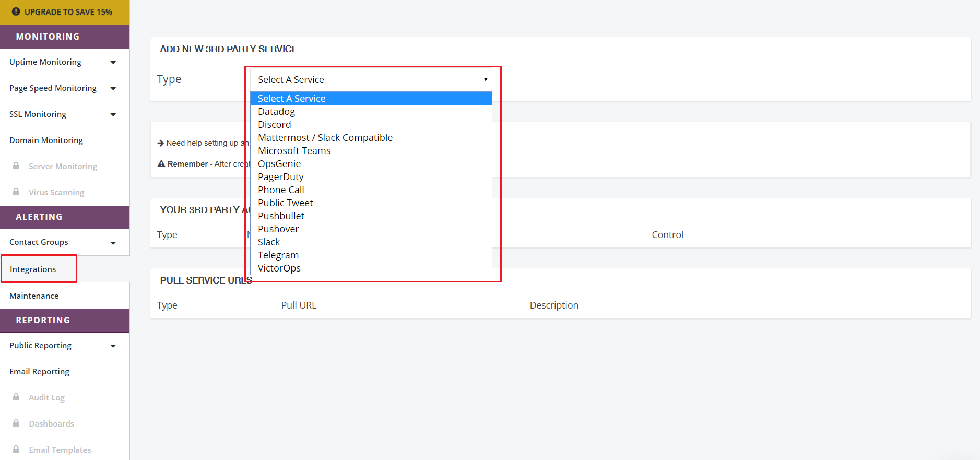Collapse the Select A Service combo box
The height and width of the screenshot is (460, 980).
[x=371, y=79]
